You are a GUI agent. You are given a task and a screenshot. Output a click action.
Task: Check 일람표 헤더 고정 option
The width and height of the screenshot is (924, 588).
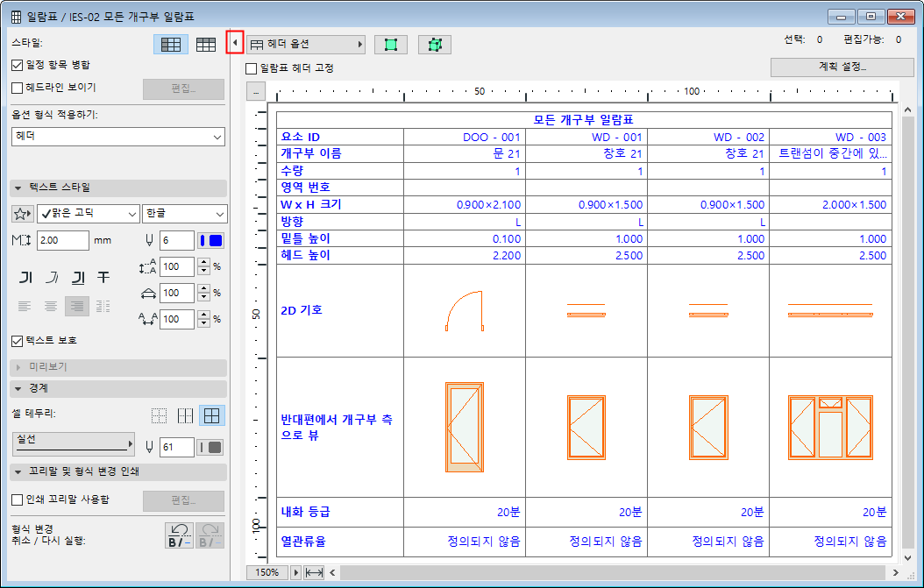click(251, 68)
